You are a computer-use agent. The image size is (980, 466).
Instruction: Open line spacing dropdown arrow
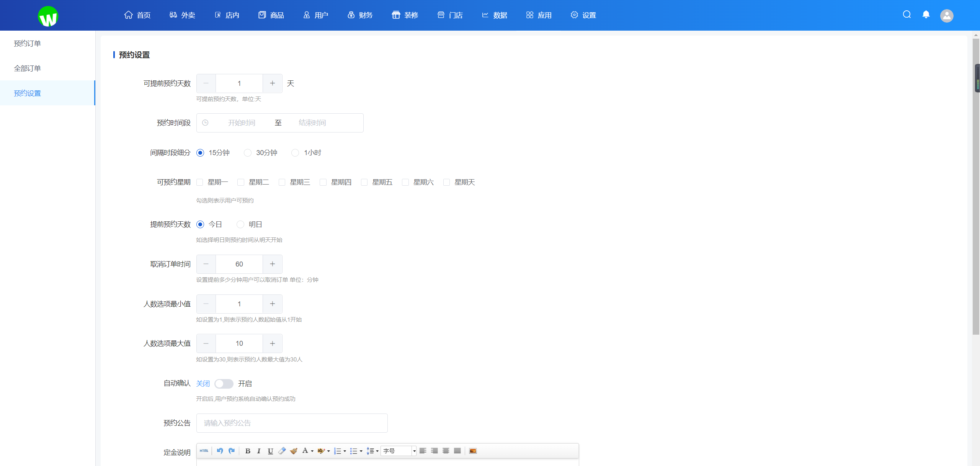[377, 451]
